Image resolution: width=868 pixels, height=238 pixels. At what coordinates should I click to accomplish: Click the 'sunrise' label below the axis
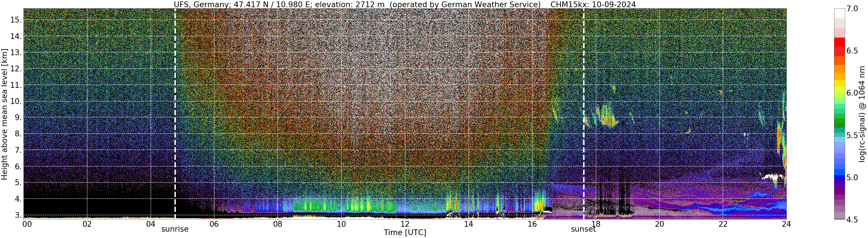tap(175, 229)
